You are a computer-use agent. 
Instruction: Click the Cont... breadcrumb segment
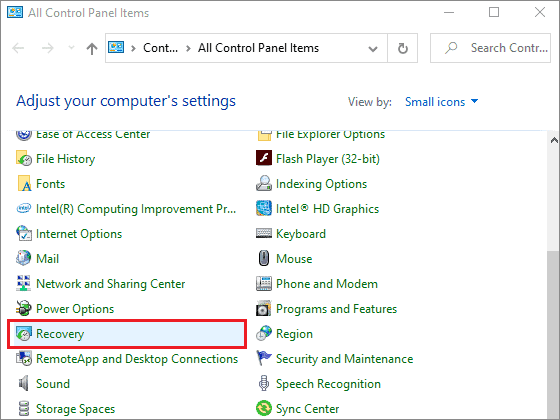[160, 48]
